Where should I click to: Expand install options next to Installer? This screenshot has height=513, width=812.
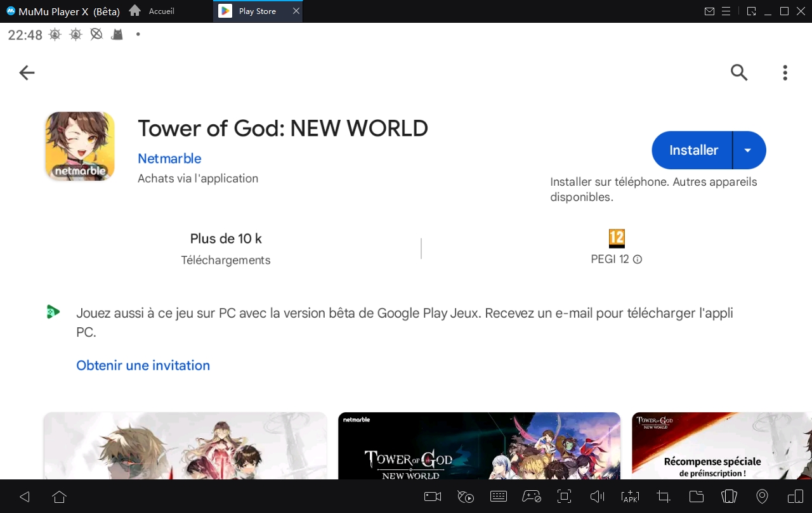click(x=748, y=150)
